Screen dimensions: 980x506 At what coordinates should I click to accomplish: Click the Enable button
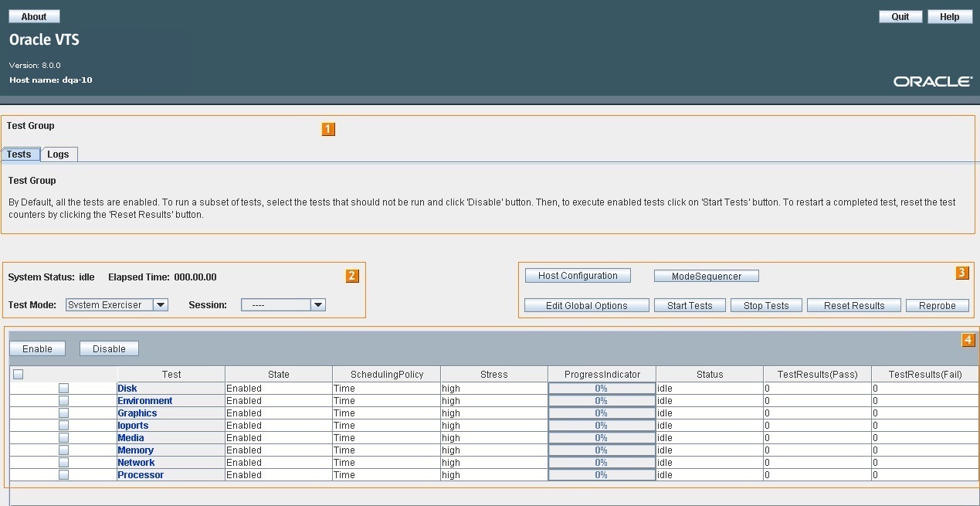[37, 348]
